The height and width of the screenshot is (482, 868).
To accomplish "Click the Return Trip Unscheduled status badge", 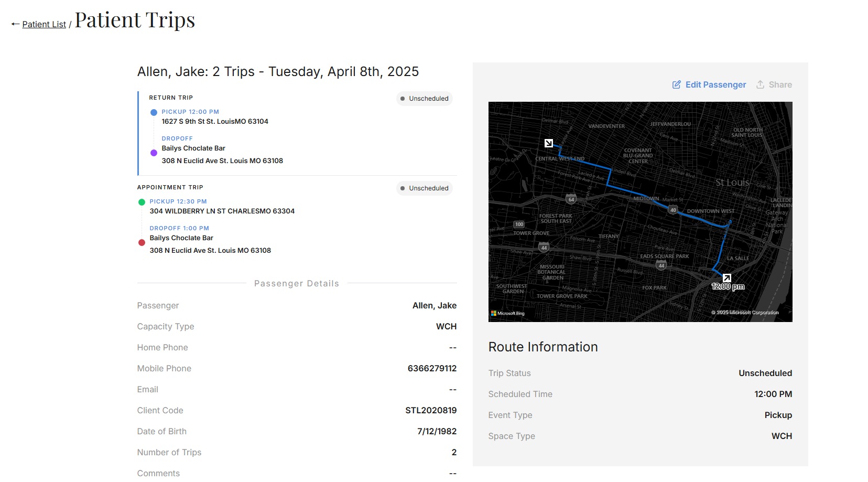I will (425, 99).
